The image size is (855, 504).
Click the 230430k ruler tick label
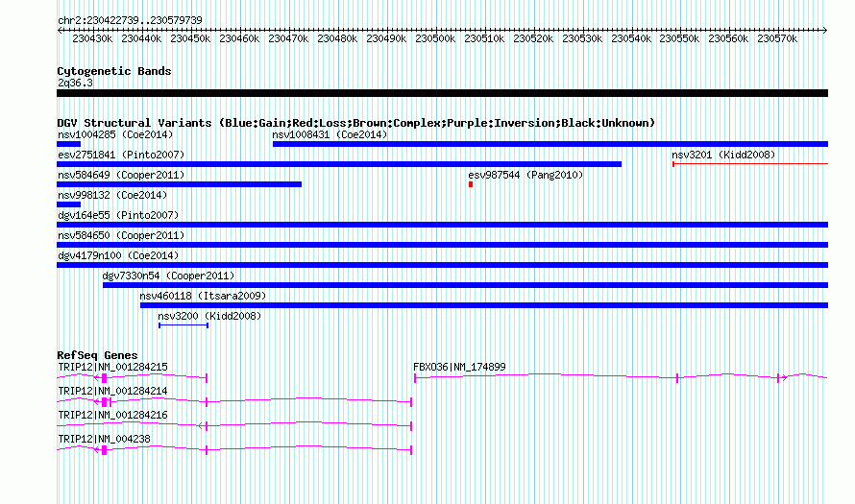tap(92, 38)
